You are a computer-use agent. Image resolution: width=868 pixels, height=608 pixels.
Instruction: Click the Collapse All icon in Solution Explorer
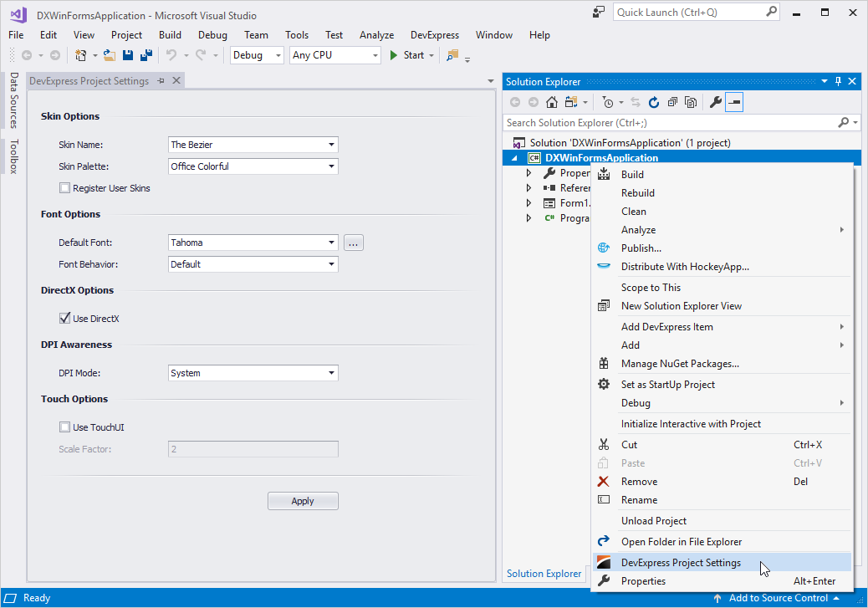click(672, 102)
